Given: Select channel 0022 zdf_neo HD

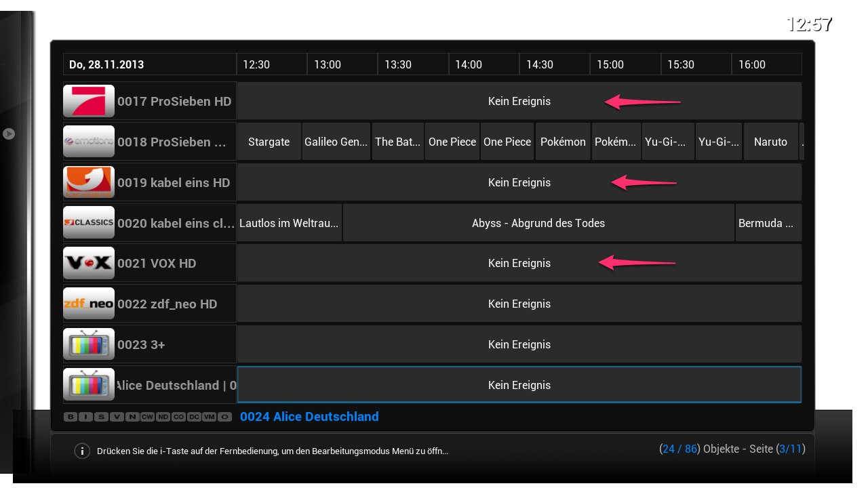Looking at the screenshot, I should tap(149, 304).
